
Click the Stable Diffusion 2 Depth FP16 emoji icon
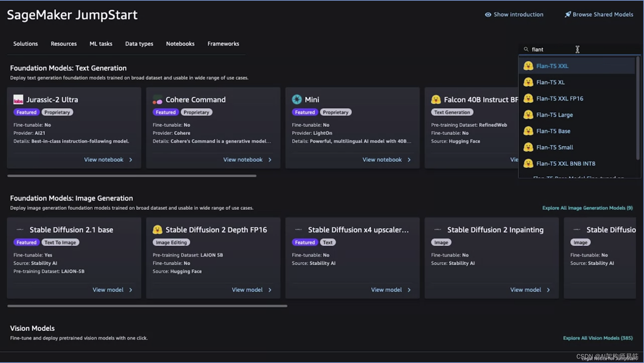158,229
